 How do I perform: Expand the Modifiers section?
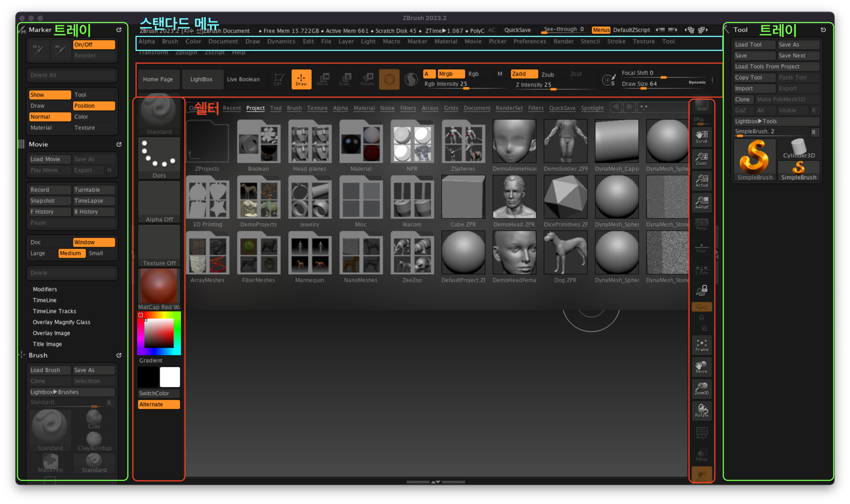pos(45,289)
